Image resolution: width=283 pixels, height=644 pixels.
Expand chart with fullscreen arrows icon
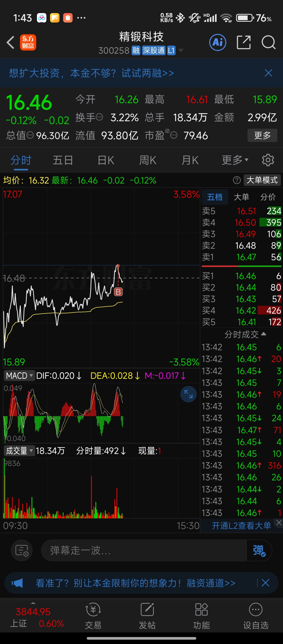click(x=188, y=394)
